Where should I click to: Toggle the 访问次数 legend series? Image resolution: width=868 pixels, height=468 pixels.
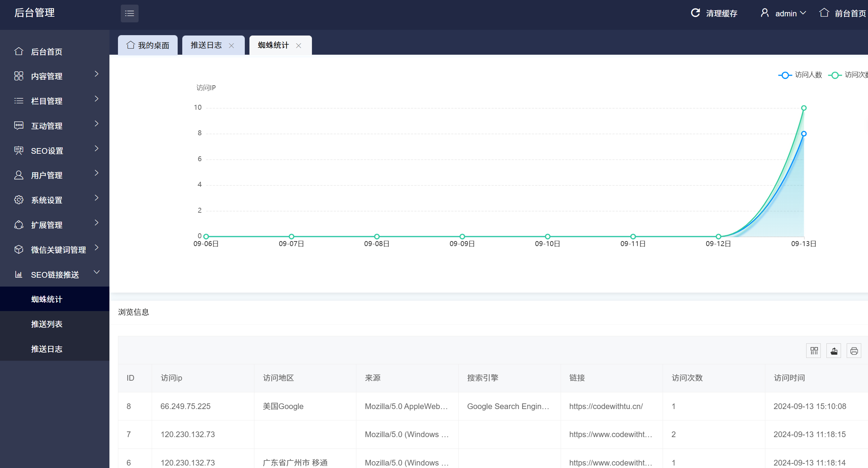point(848,75)
